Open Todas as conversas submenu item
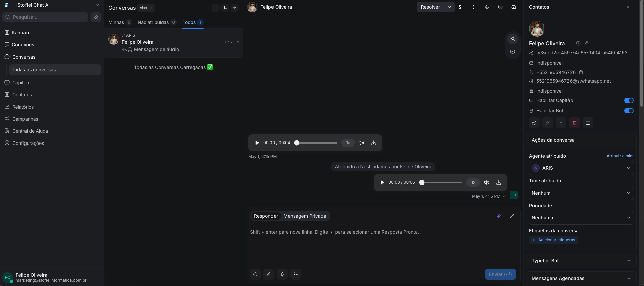The width and height of the screenshot is (644, 286). 55,70
